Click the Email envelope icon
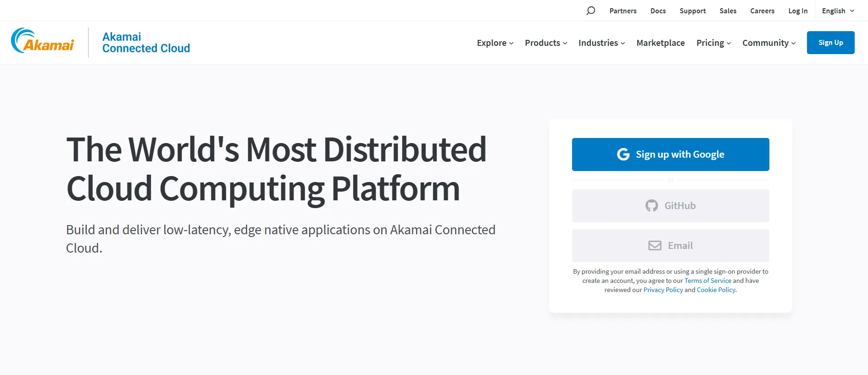The height and width of the screenshot is (375, 868). click(655, 246)
